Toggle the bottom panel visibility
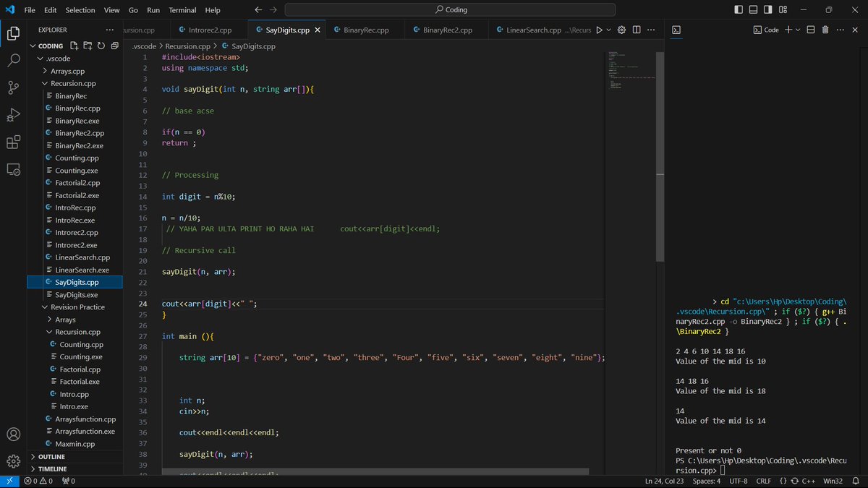The height and width of the screenshot is (488, 868). point(753,10)
